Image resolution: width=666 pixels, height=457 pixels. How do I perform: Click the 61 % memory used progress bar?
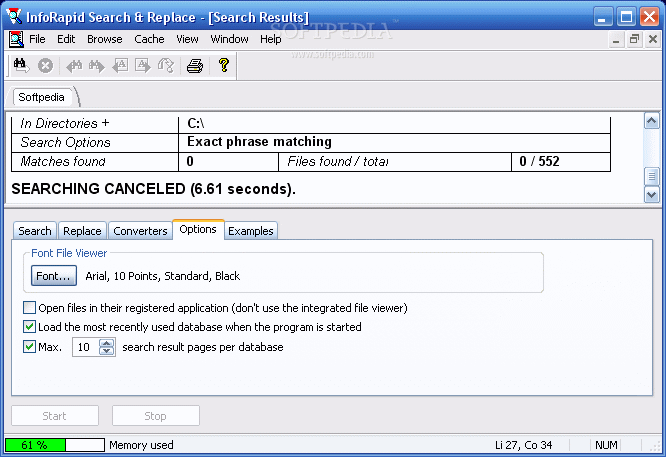click(55, 445)
